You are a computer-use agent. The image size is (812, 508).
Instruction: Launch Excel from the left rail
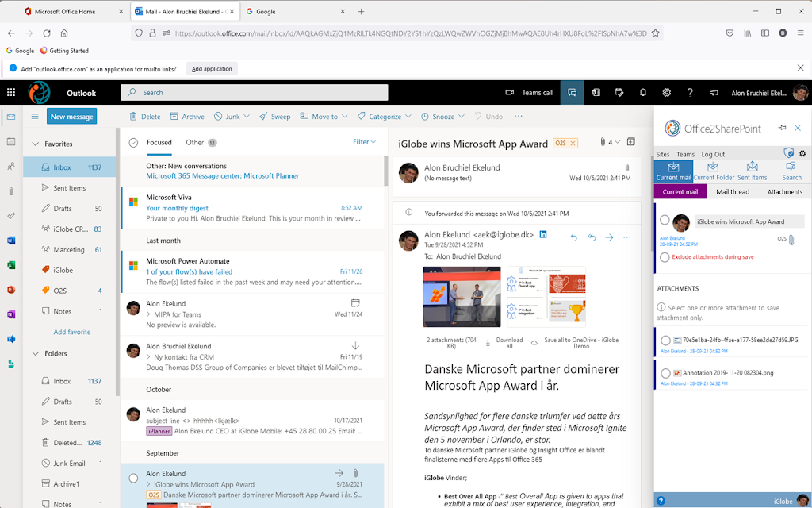11,265
